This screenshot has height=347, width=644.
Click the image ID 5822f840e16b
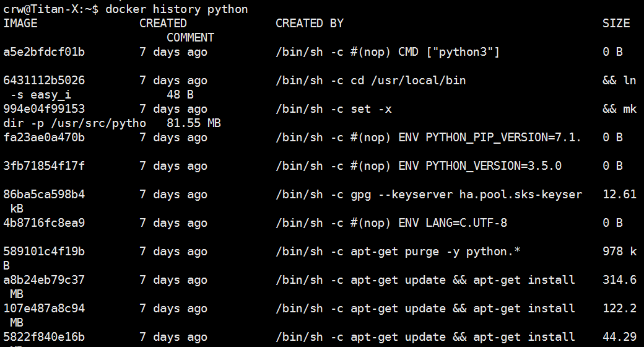44,337
